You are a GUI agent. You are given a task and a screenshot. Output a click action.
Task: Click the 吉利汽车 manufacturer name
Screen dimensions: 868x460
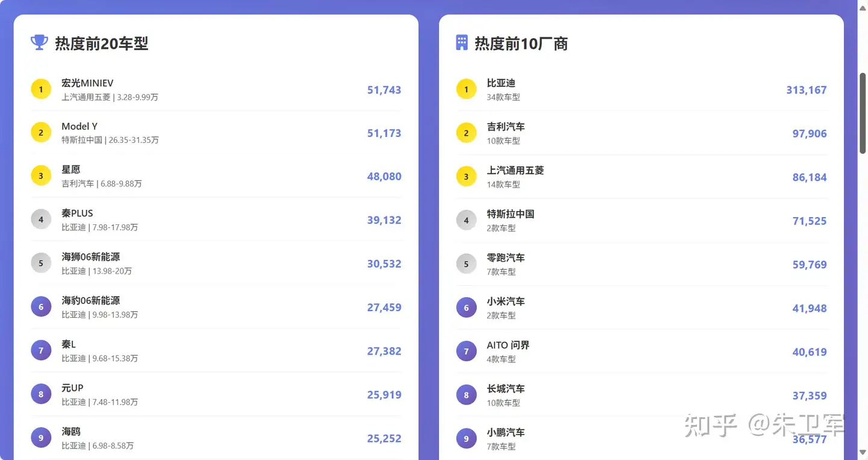click(506, 127)
